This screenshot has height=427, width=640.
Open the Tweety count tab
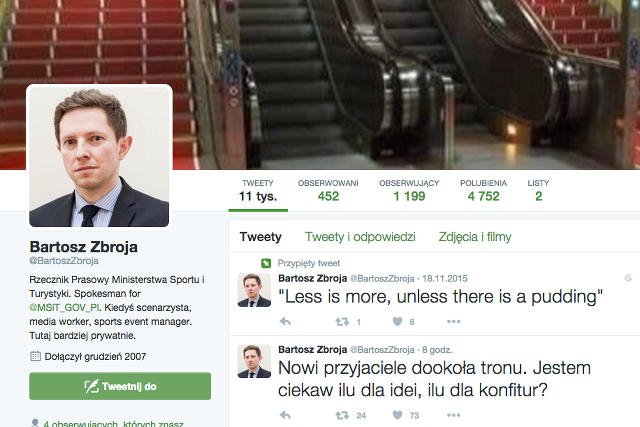[x=258, y=191]
